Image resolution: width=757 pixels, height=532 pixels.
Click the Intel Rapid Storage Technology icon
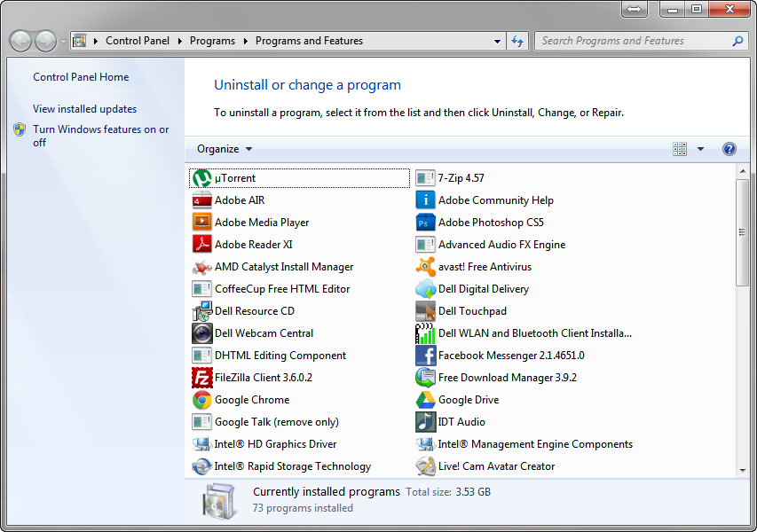coord(201,467)
